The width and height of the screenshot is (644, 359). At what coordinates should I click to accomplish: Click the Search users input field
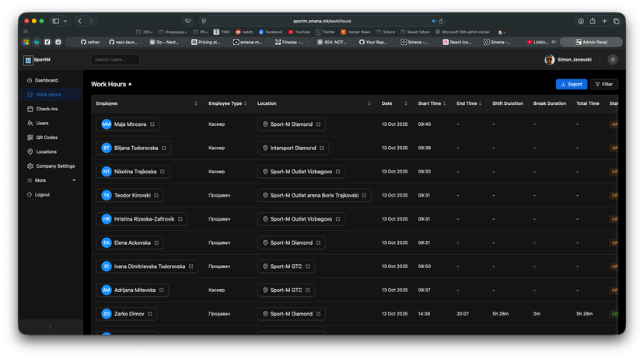114,60
